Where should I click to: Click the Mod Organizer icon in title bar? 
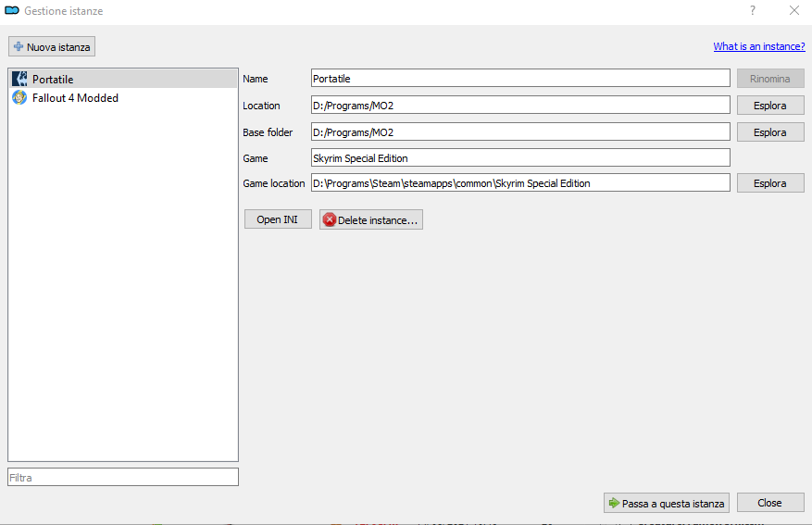[12, 10]
